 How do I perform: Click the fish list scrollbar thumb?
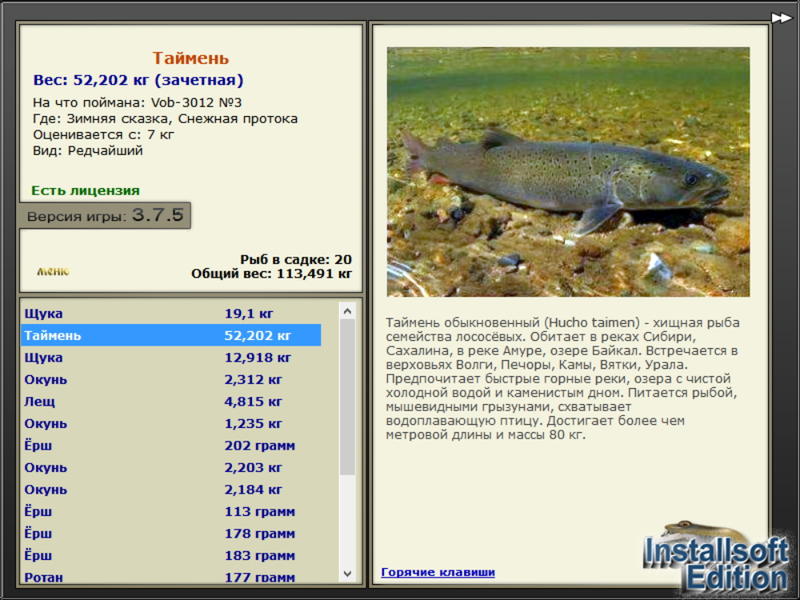pos(347,397)
